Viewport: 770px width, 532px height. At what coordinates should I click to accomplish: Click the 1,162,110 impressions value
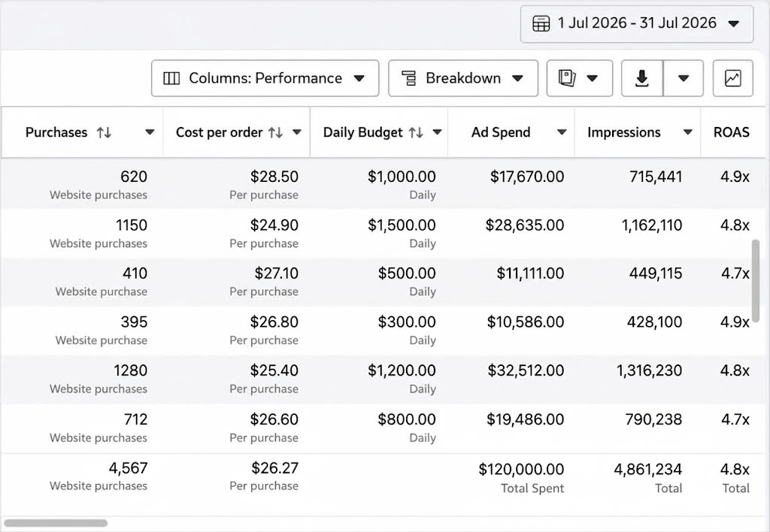[652, 225]
